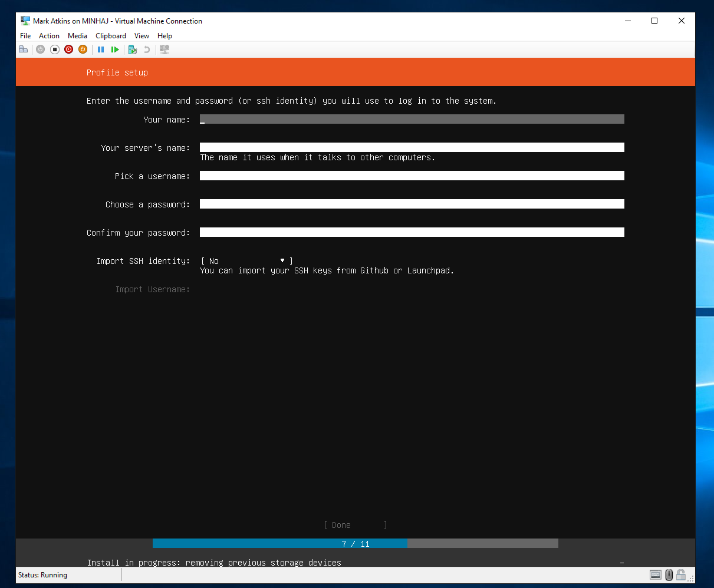Click the installation progress bar
The height and width of the screenshot is (588, 714).
355,543
